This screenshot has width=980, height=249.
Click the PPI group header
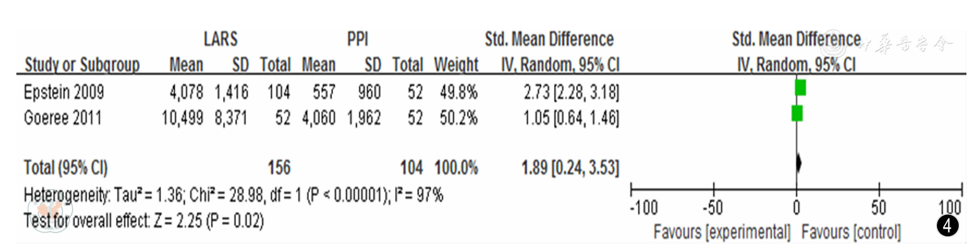357,39
